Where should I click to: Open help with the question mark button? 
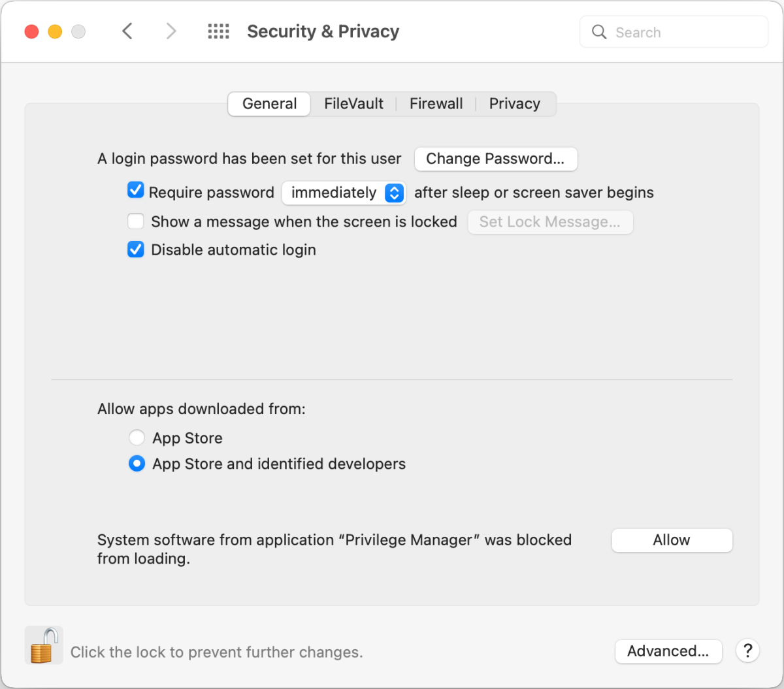point(747,650)
